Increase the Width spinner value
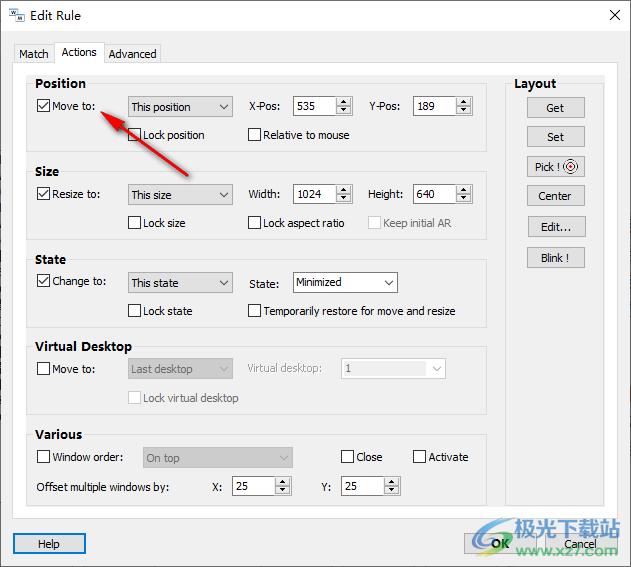The height and width of the screenshot is (567, 631). 344,190
